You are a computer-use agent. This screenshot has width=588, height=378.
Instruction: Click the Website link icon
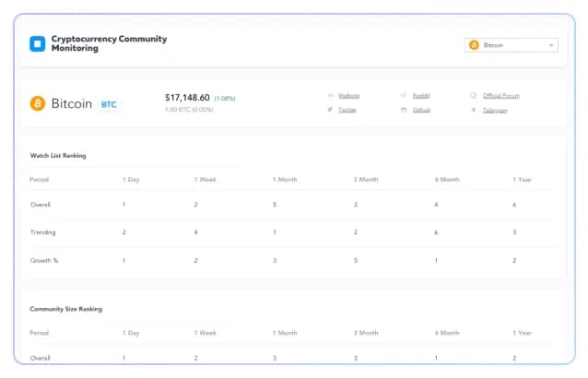pos(330,96)
